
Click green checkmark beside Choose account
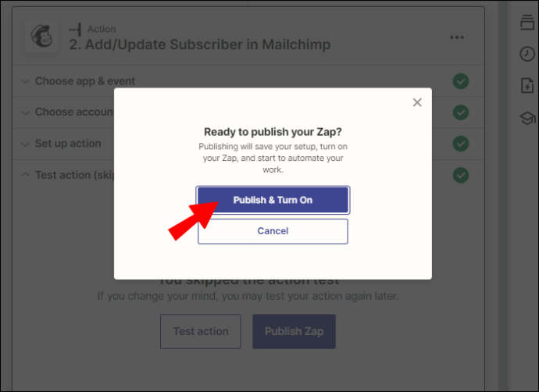[x=461, y=112]
